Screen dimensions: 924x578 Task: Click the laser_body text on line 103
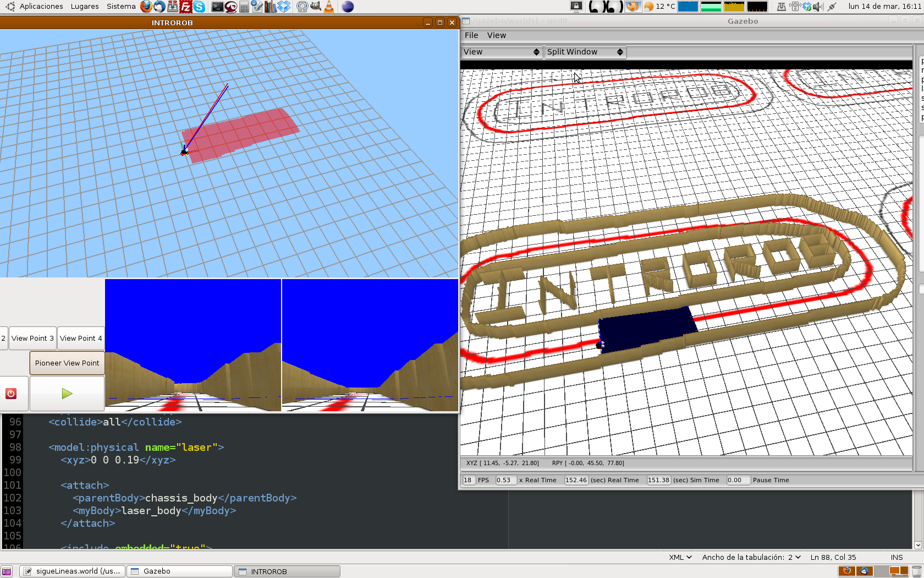(x=151, y=511)
